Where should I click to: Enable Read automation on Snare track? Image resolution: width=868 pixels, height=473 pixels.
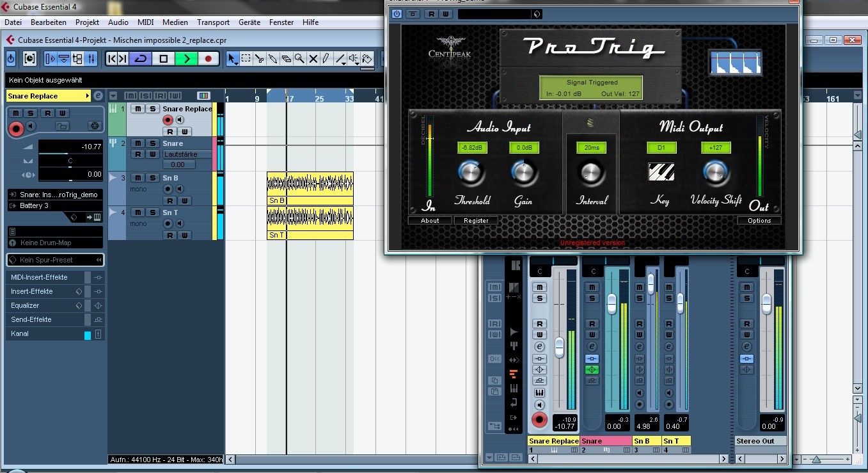(x=137, y=154)
